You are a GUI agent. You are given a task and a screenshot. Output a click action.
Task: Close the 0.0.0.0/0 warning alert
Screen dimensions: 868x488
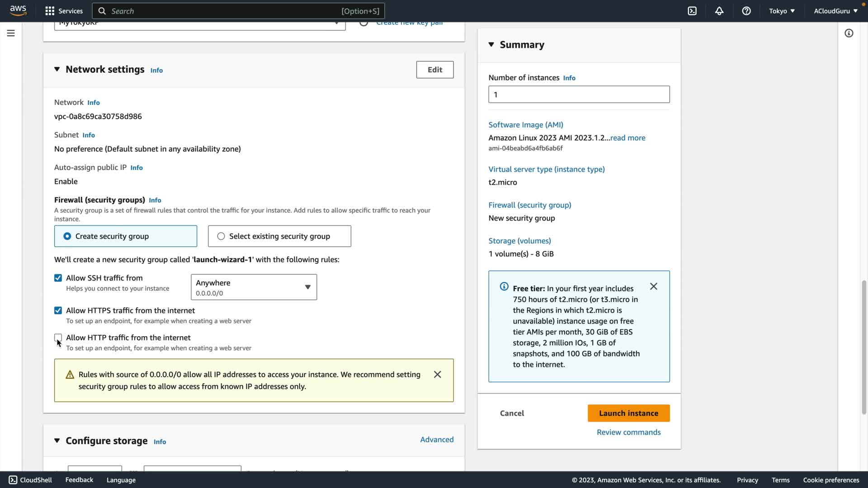point(437,375)
